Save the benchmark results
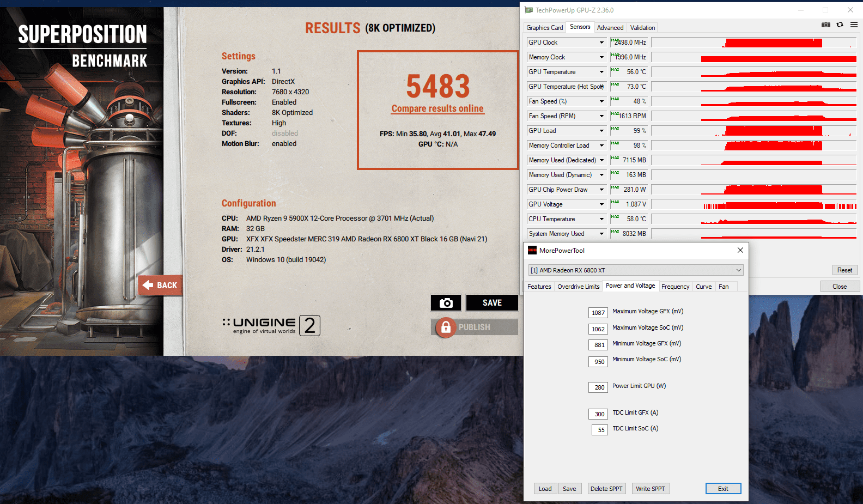863x504 pixels. coord(492,303)
